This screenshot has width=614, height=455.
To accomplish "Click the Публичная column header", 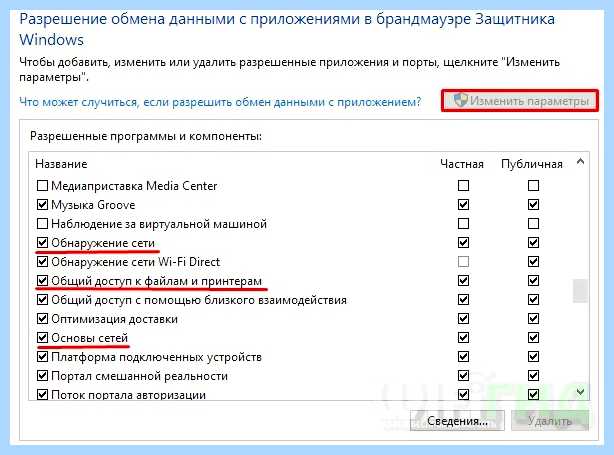I will pyautogui.click(x=532, y=164).
